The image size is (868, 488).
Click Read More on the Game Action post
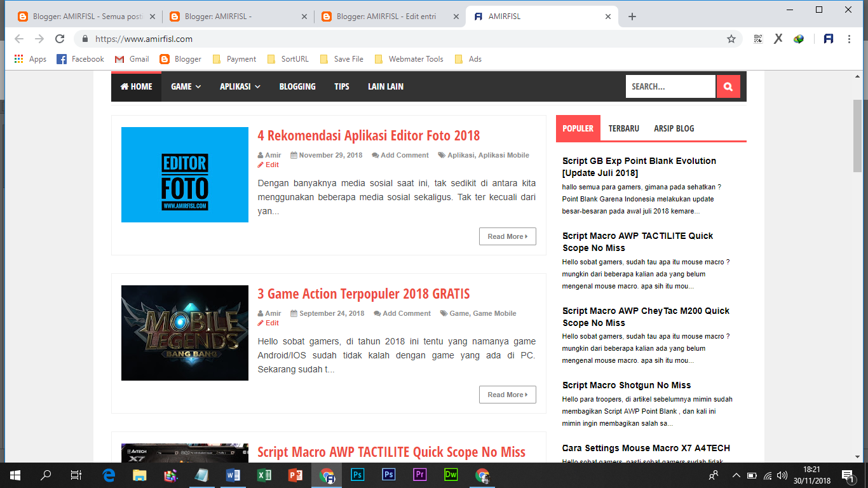(x=508, y=395)
